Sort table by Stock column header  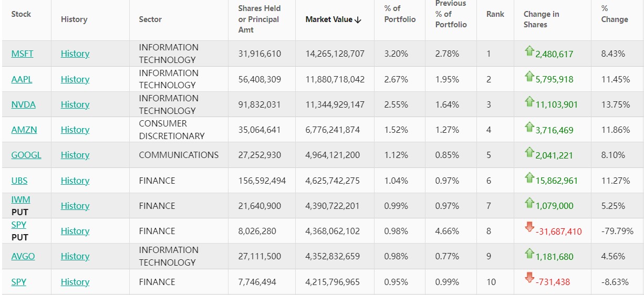tap(21, 14)
